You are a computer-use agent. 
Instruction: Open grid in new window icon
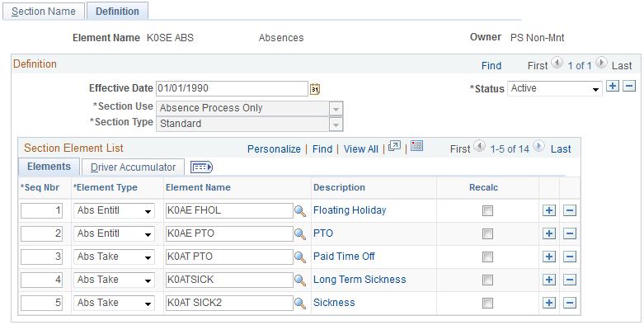tap(394, 146)
